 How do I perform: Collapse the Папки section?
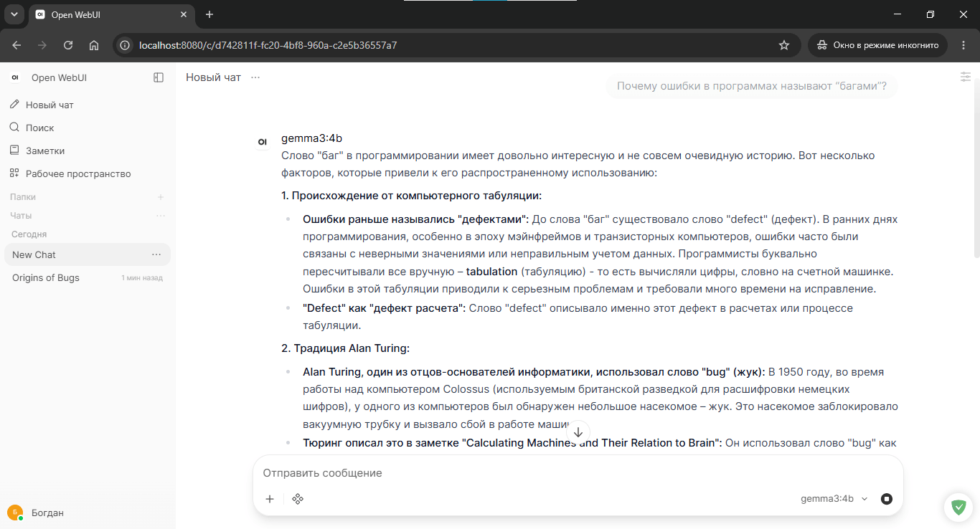click(x=23, y=197)
